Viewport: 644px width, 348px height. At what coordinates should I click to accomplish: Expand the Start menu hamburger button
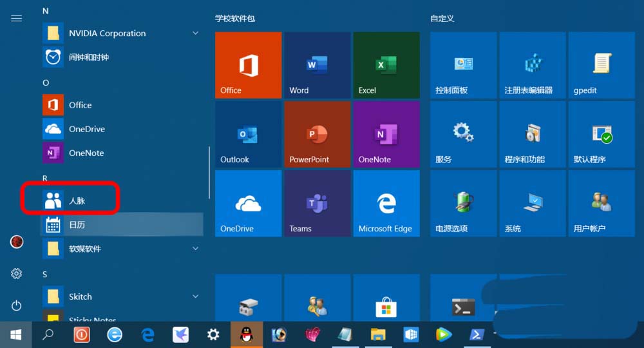[17, 19]
